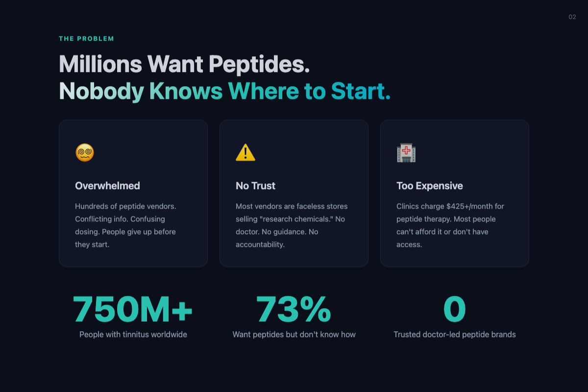Click the yellow warning triangle icon

[245, 153]
